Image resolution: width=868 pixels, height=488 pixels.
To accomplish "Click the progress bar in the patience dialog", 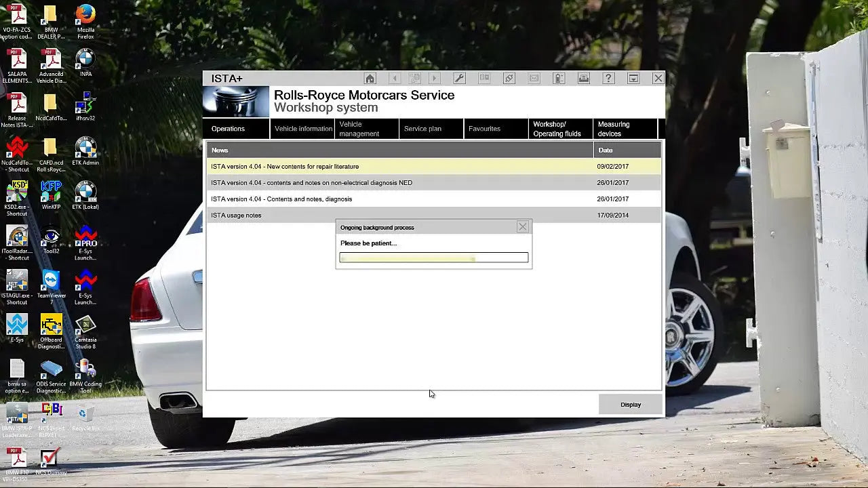I will 434,258.
